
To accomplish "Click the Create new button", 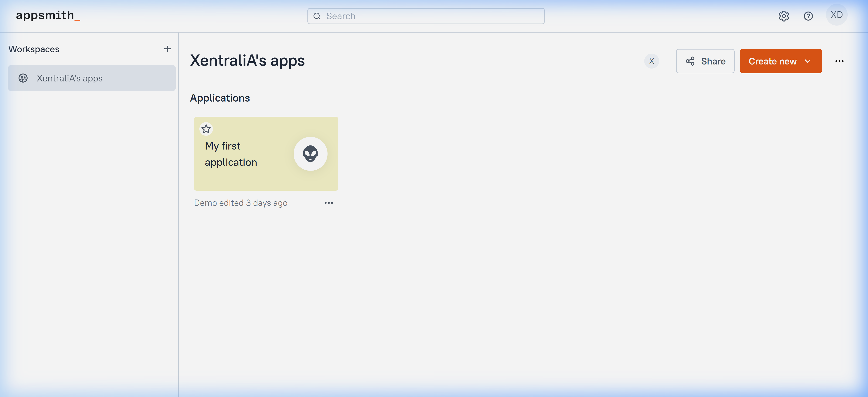I will coord(773,61).
